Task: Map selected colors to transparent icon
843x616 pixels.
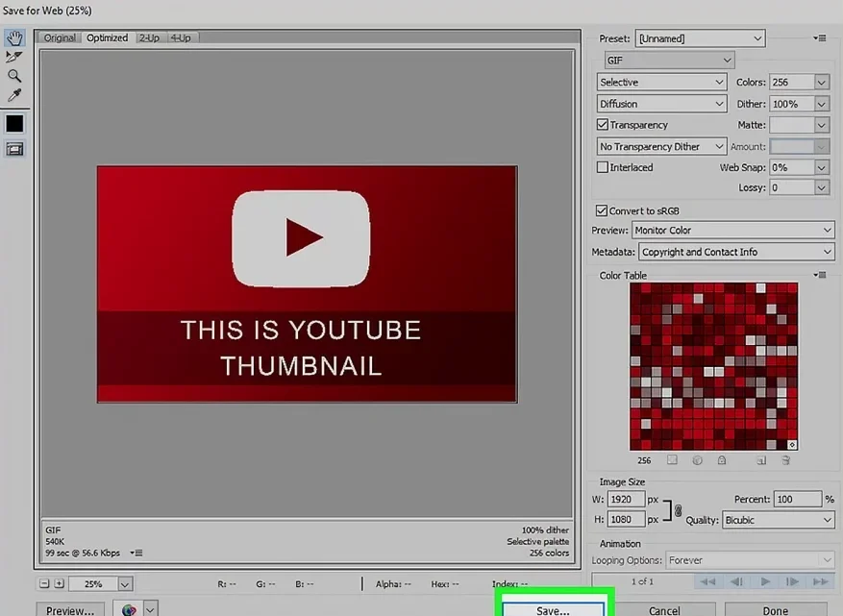Action: pos(672,460)
